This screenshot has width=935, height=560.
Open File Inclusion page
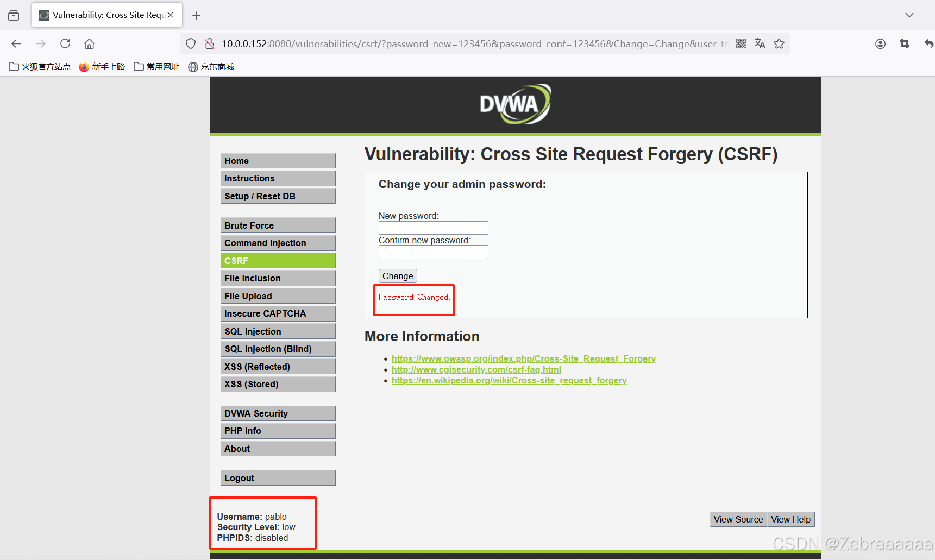click(278, 278)
